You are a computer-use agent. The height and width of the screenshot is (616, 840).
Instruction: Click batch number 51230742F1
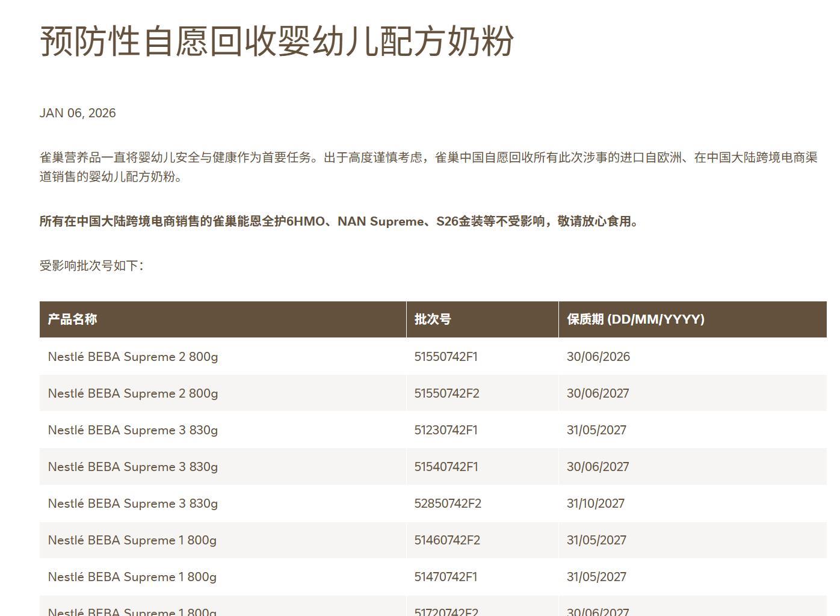point(446,430)
